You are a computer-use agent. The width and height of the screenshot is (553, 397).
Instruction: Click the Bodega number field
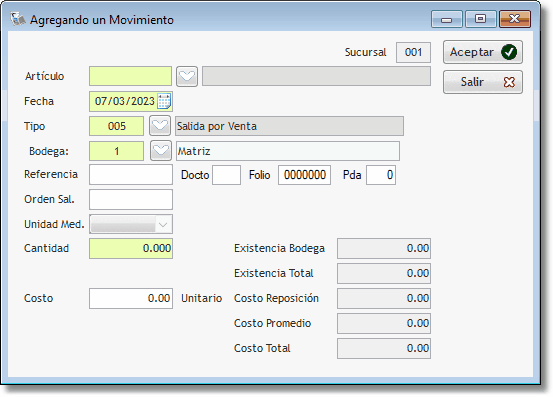[116, 151]
